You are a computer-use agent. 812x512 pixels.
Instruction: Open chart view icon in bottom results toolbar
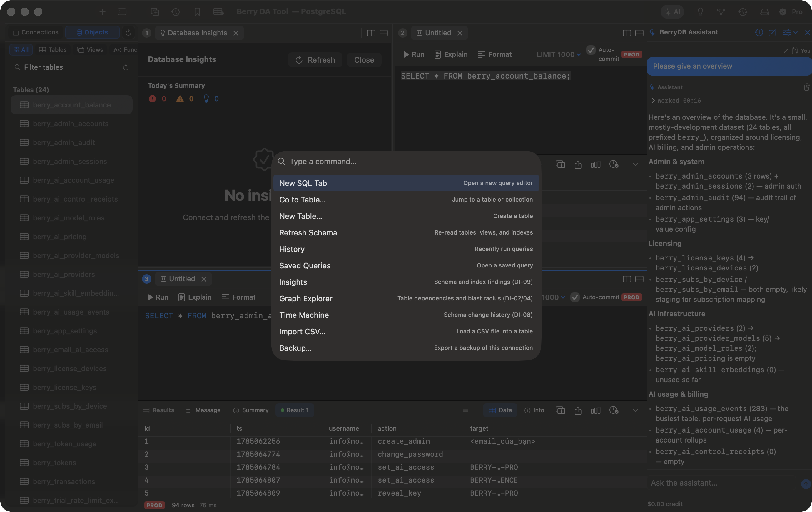tap(596, 410)
